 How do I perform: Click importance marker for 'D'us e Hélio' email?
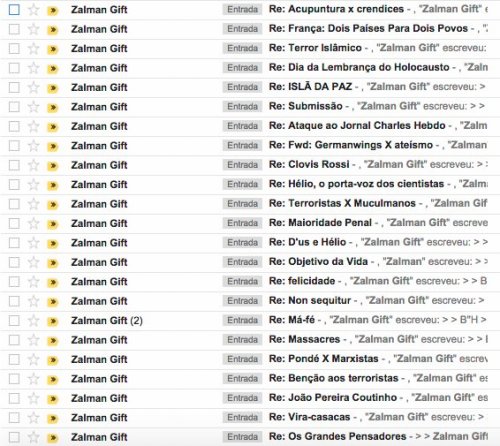(x=53, y=244)
